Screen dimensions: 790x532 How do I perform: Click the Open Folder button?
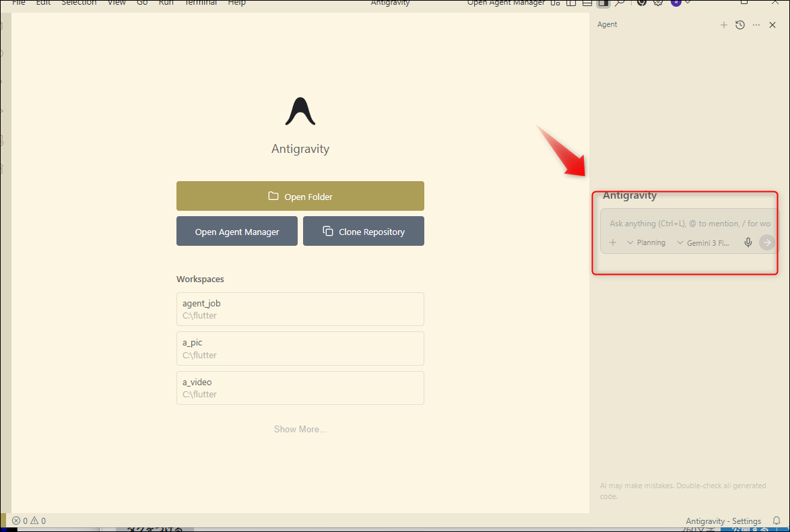[x=300, y=196]
